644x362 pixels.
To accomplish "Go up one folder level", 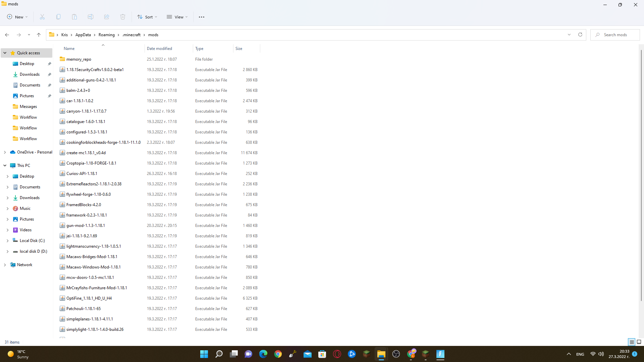I will (39, 35).
